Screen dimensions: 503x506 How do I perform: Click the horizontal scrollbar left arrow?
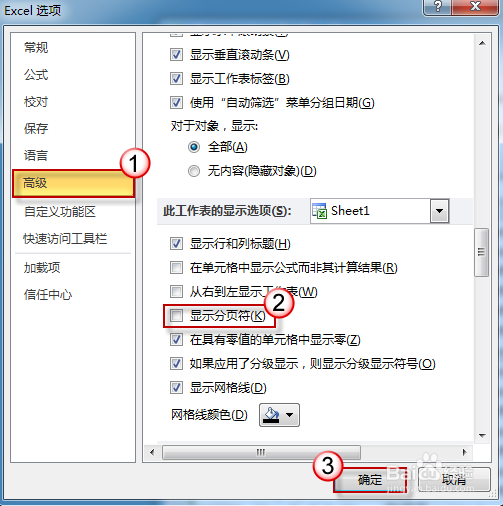point(152,452)
